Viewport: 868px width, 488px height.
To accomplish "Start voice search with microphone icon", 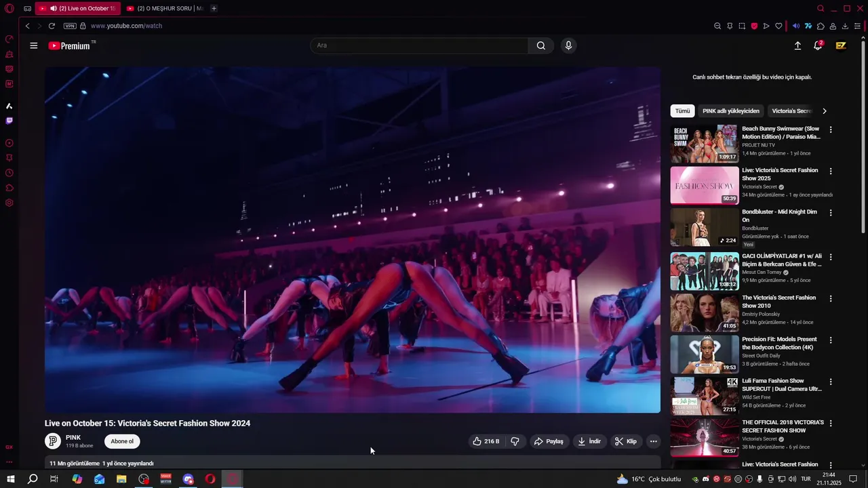I will pyautogui.click(x=568, y=45).
